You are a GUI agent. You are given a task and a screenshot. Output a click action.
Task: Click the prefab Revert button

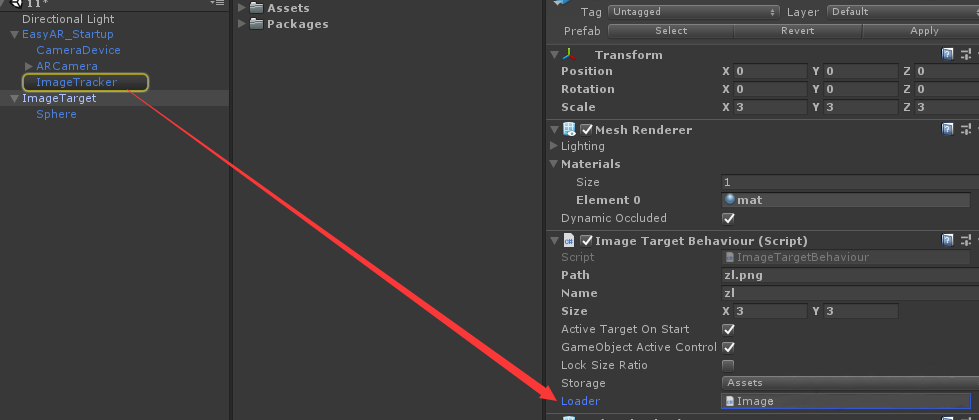coord(798,31)
